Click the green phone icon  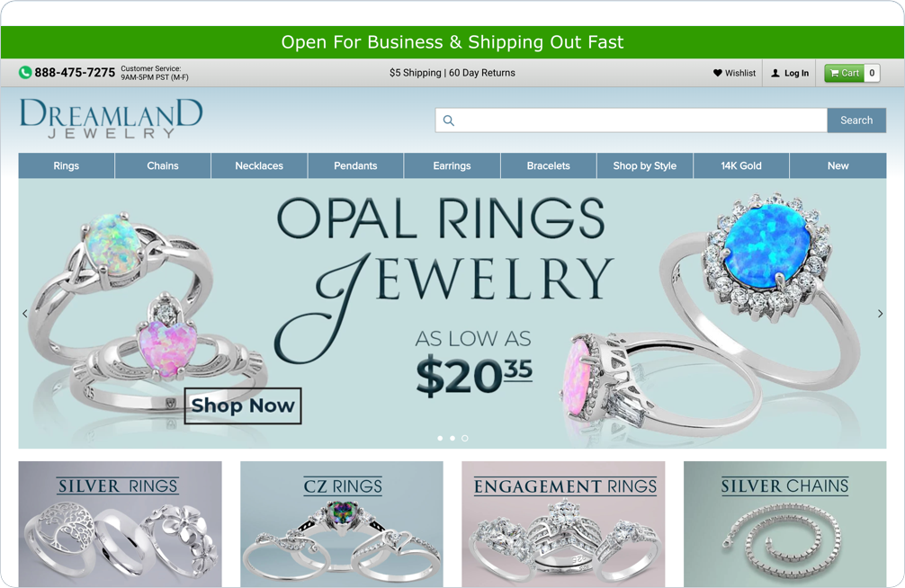(x=25, y=73)
